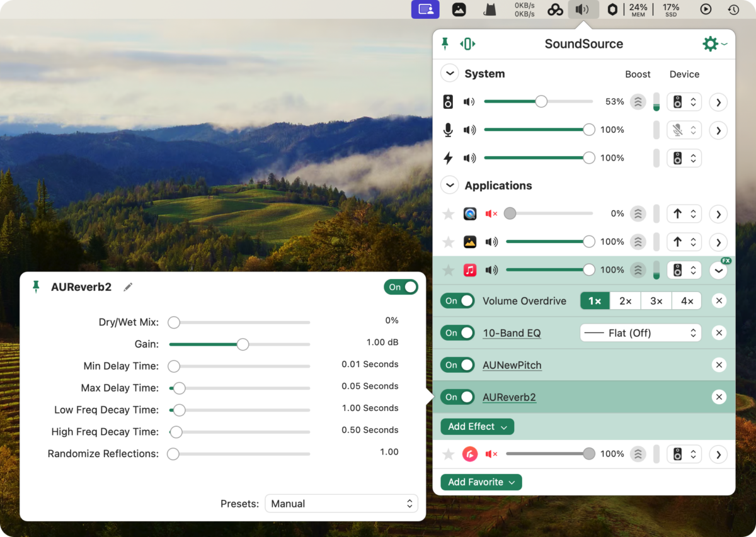The width and height of the screenshot is (756, 537).
Task: Favorite the Music app with its star
Action: [x=449, y=270]
